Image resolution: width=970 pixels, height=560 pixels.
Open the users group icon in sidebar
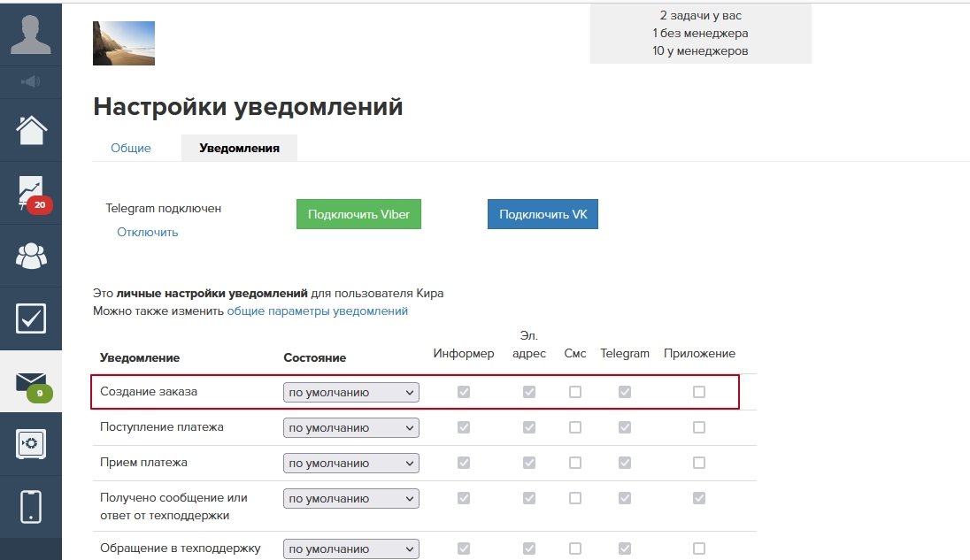pos(31,256)
